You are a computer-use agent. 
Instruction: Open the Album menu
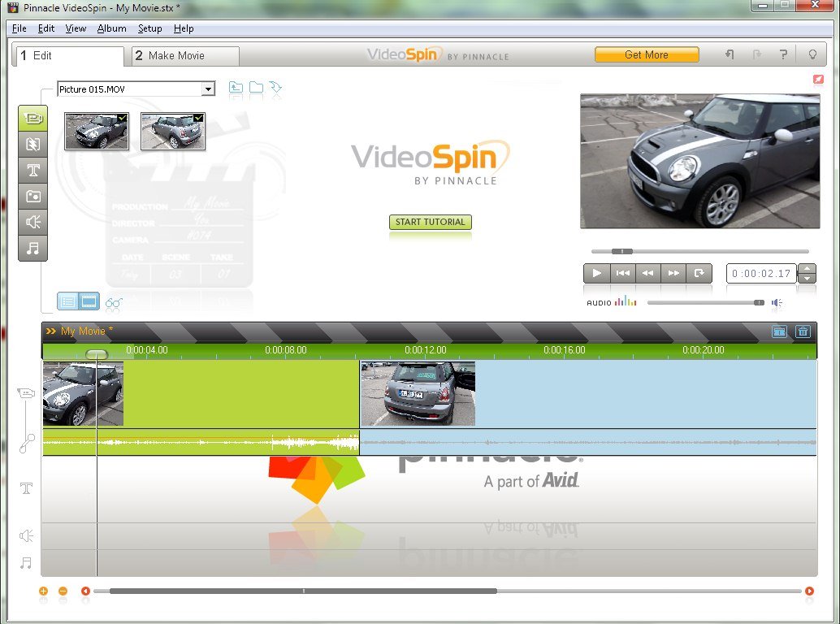click(111, 28)
